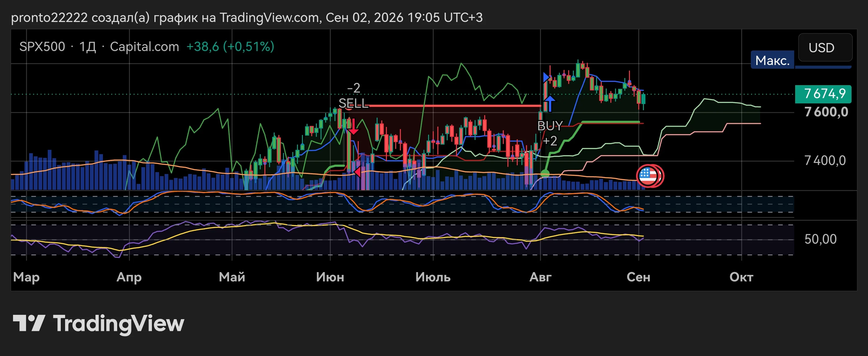The height and width of the screenshot is (356, 868).
Task: Click the "Авг" month label on the time axis
Action: [540, 277]
